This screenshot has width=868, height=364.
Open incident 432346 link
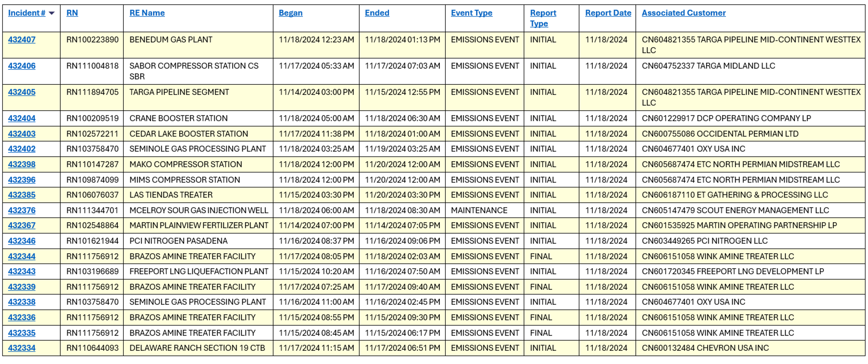[x=21, y=241]
